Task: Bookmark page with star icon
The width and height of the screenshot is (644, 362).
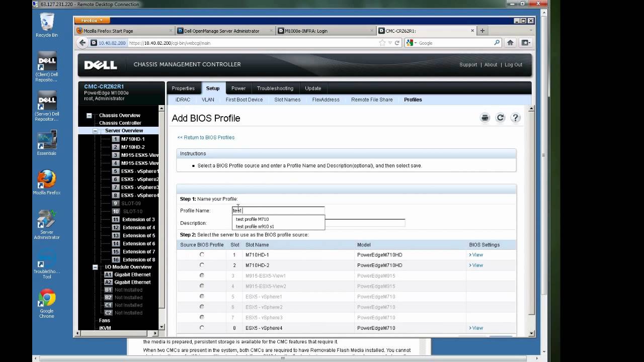Action: pos(383,43)
